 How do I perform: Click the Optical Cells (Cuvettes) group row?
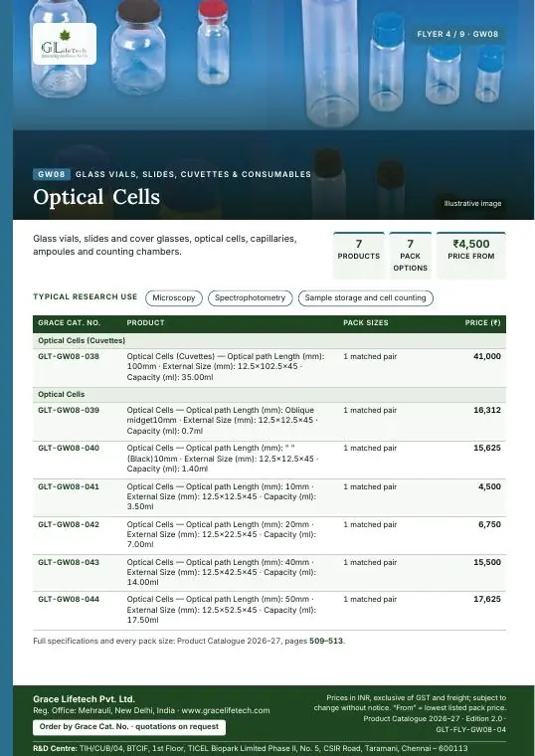click(x=269, y=341)
